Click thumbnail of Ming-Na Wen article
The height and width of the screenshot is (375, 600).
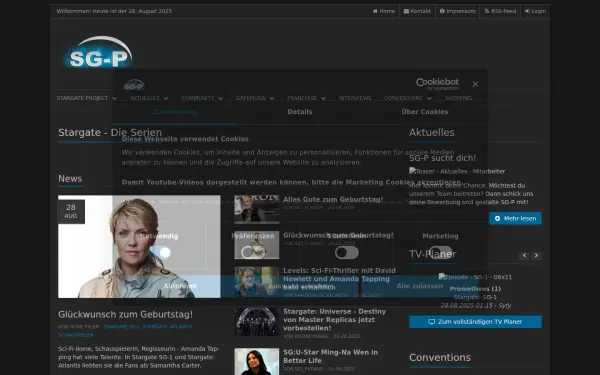click(257, 361)
